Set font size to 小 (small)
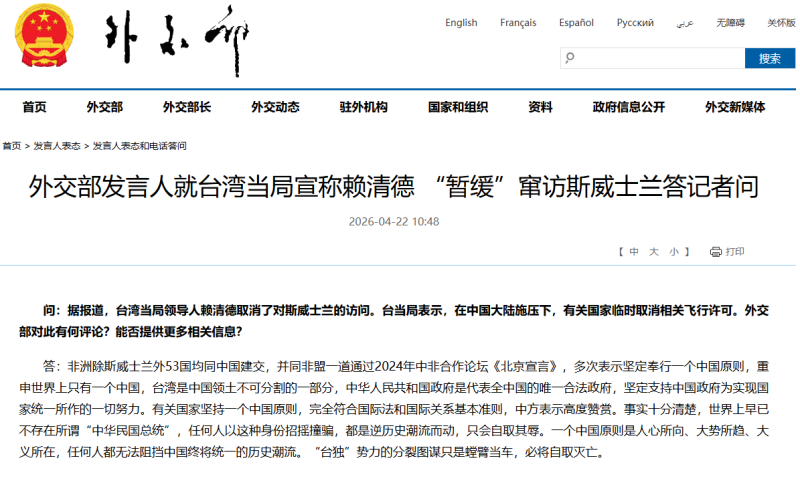800x491 pixels. [674, 252]
